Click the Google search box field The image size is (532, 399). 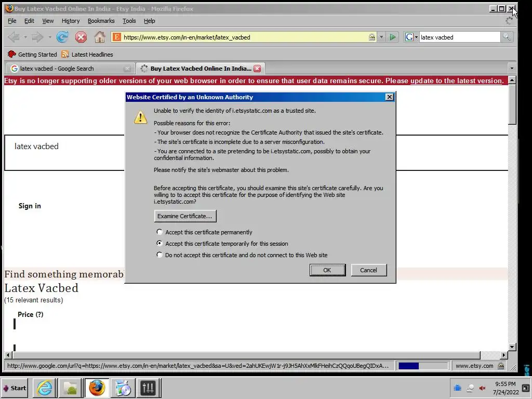[x=459, y=37]
